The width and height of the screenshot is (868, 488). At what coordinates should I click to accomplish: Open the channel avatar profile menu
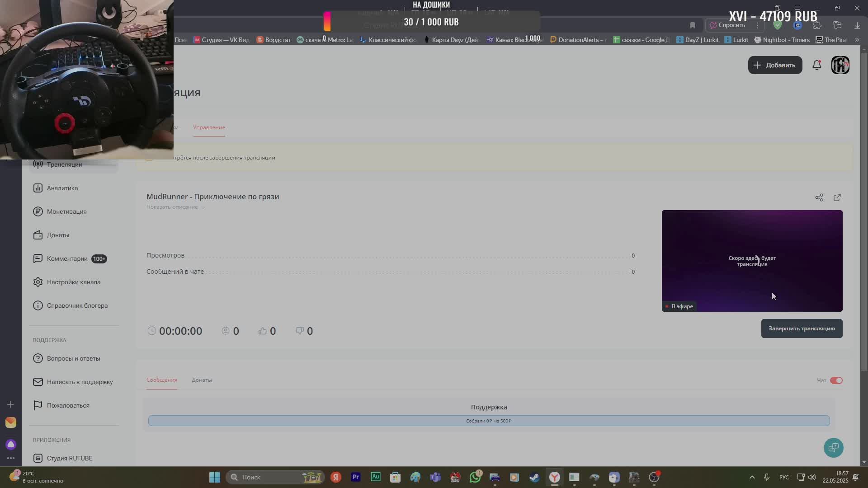(x=840, y=65)
